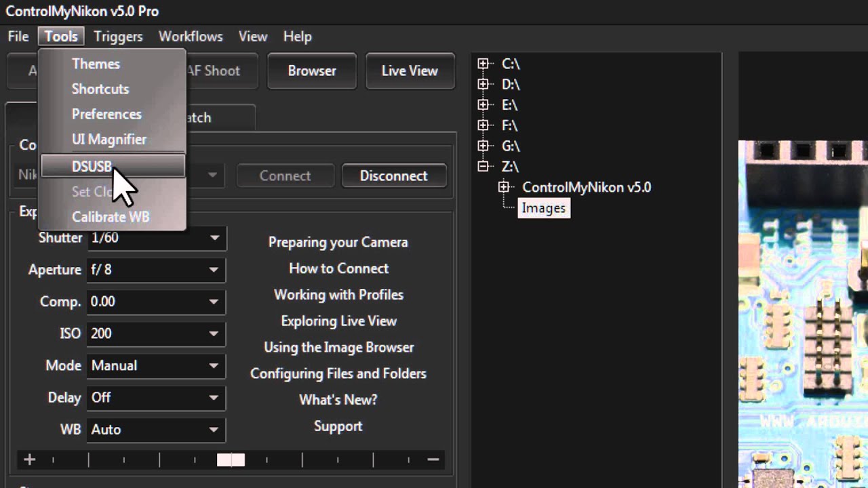Click the circuit board preview image
The width and height of the screenshot is (868, 488).
tap(803, 314)
